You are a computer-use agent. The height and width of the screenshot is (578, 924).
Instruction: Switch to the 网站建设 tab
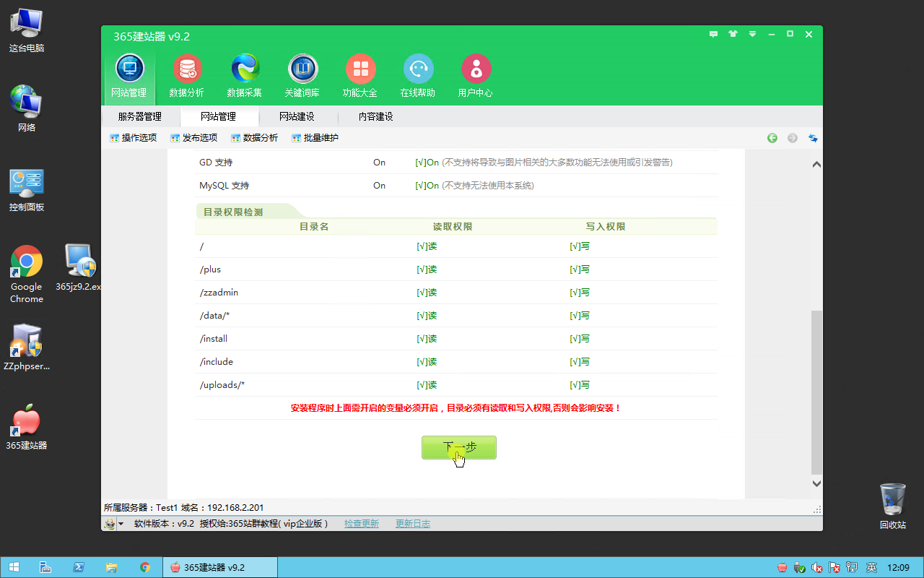click(297, 116)
